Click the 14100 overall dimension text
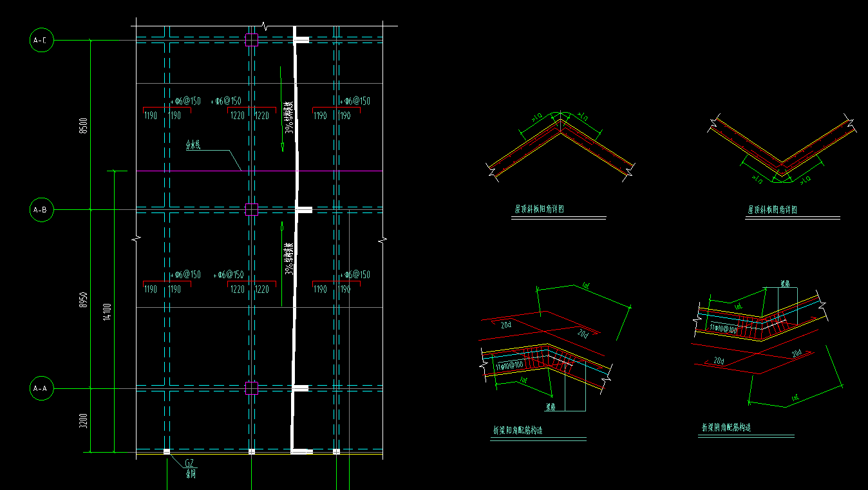Image resolution: width=868 pixels, height=490 pixels. tap(107, 311)
